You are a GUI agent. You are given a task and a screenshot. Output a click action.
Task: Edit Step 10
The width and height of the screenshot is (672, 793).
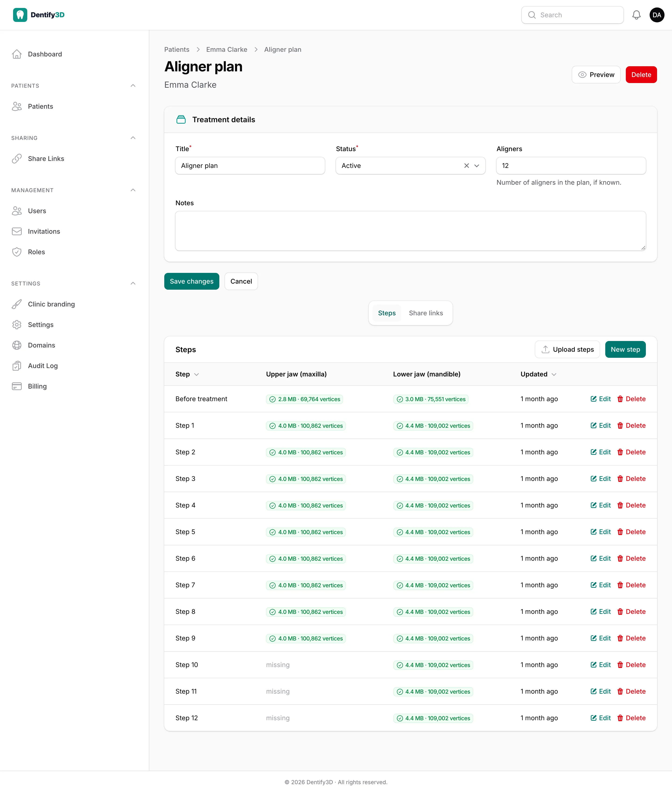click(600, 665)
